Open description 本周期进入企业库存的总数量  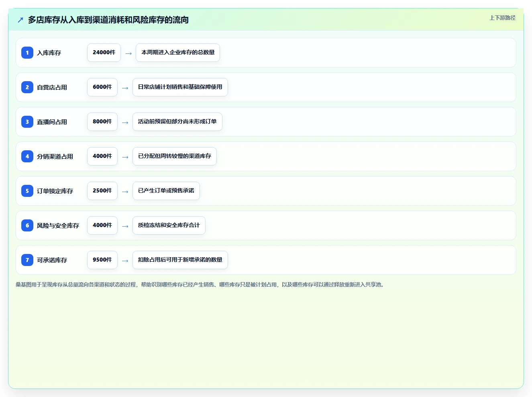click(x=178, y=53)
